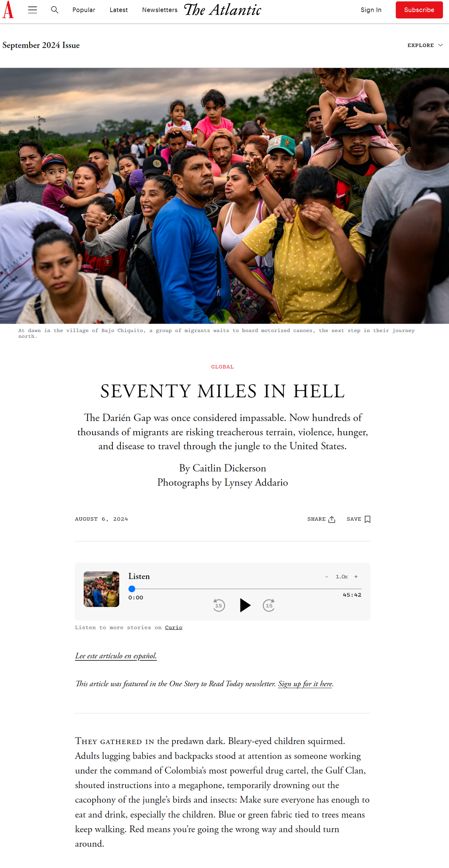Open the Newsletters page

[160, 10]
